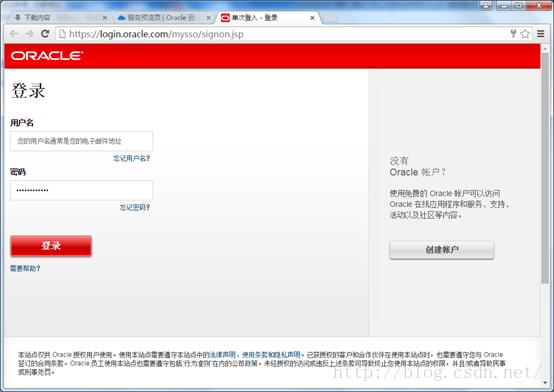Click the 没有 Oracle 帐户? text

(418, 166)
